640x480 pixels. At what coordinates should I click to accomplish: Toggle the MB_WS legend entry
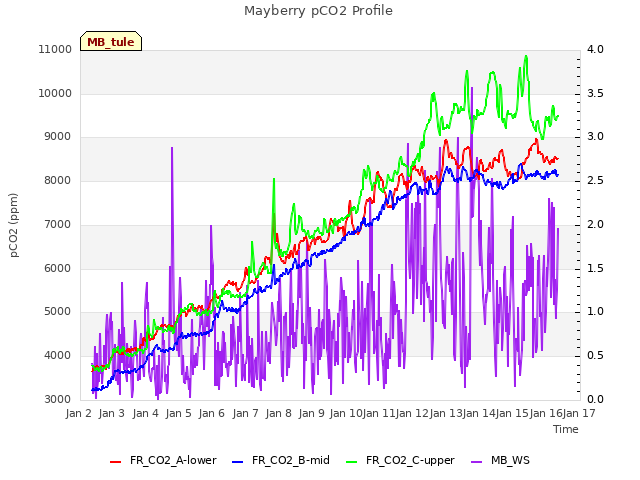(x=500, y=460)
